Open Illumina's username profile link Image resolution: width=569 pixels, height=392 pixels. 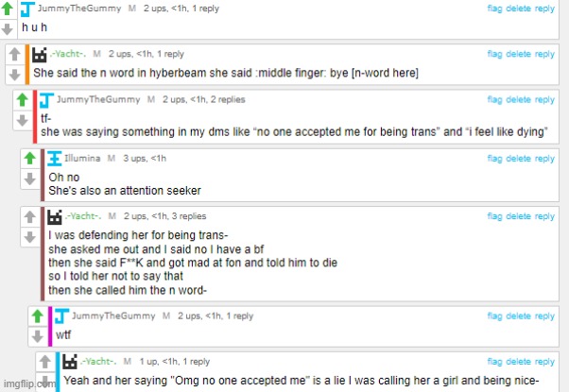click(82, 158)
